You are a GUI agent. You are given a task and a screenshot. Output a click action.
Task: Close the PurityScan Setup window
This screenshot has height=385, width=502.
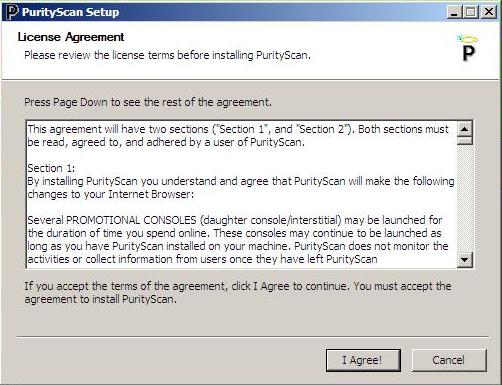click(489, 12)
